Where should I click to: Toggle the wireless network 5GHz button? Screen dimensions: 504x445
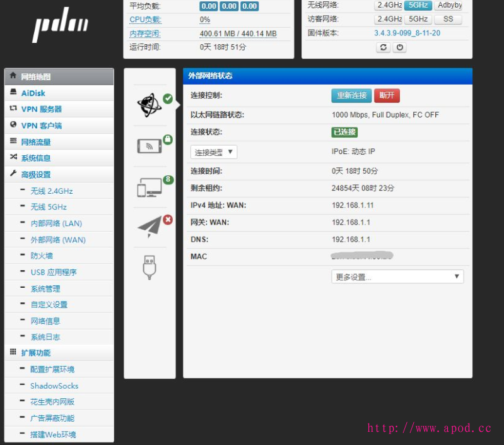pos(418,5)
